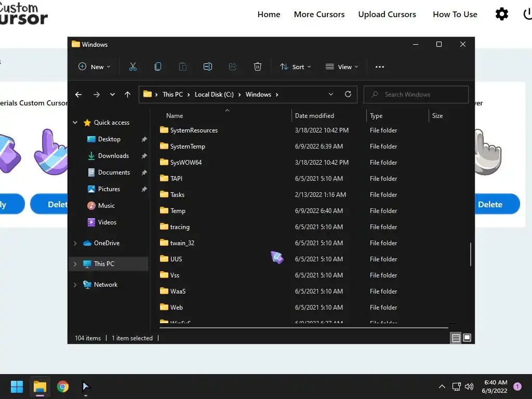Open the notification badge in taskbar
This screenshot has width=532, height=399.
[x=517, y=387]
